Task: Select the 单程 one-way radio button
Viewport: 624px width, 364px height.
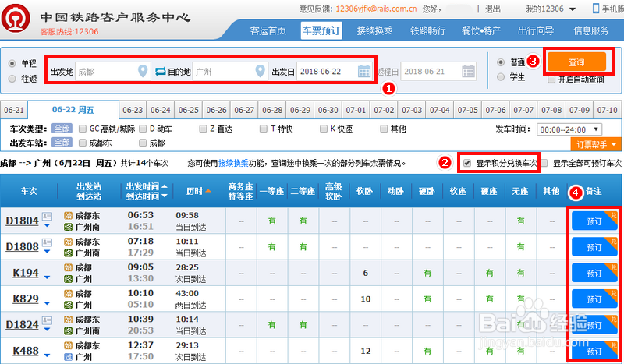Action: click(x=12, y=63)
